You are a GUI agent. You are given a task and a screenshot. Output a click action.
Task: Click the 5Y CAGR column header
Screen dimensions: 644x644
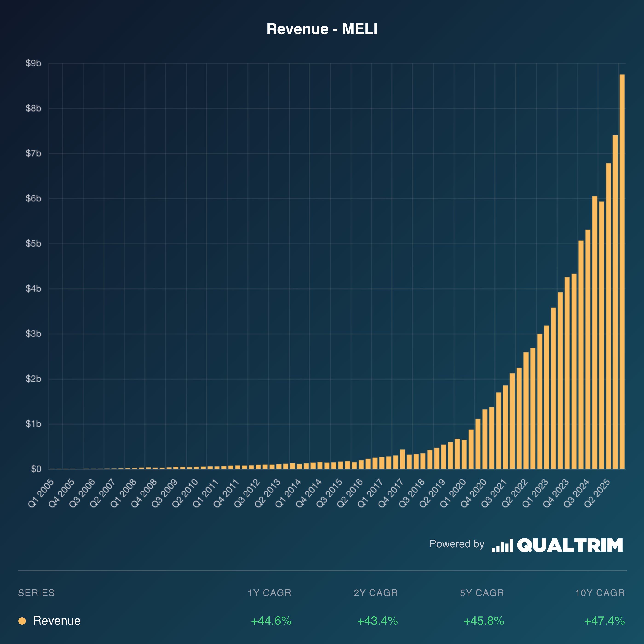point(482,593)
